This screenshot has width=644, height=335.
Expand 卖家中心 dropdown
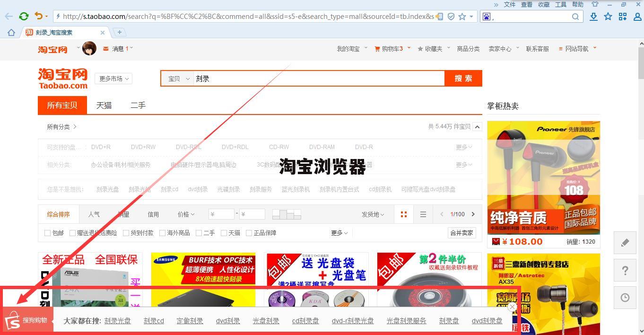504,49
